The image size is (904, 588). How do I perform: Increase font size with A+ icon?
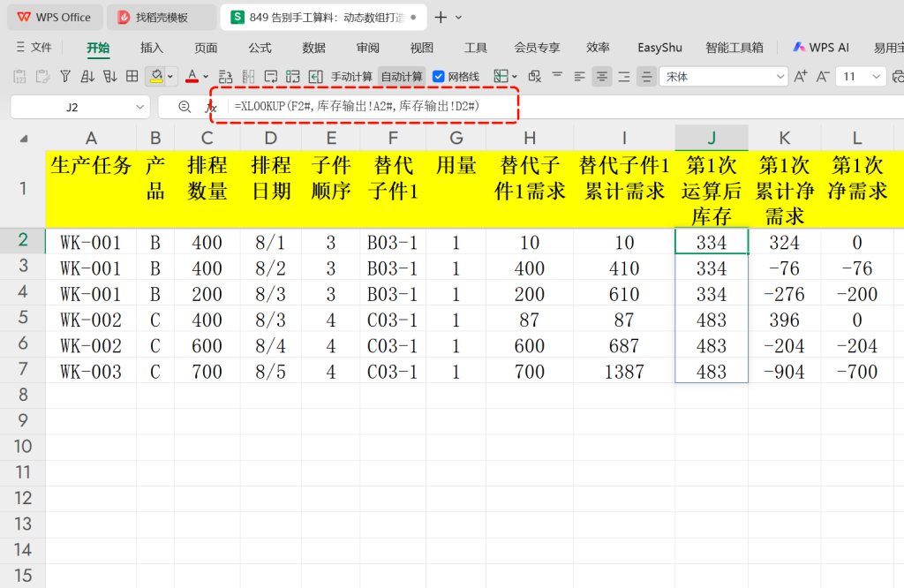click(801, 77)
